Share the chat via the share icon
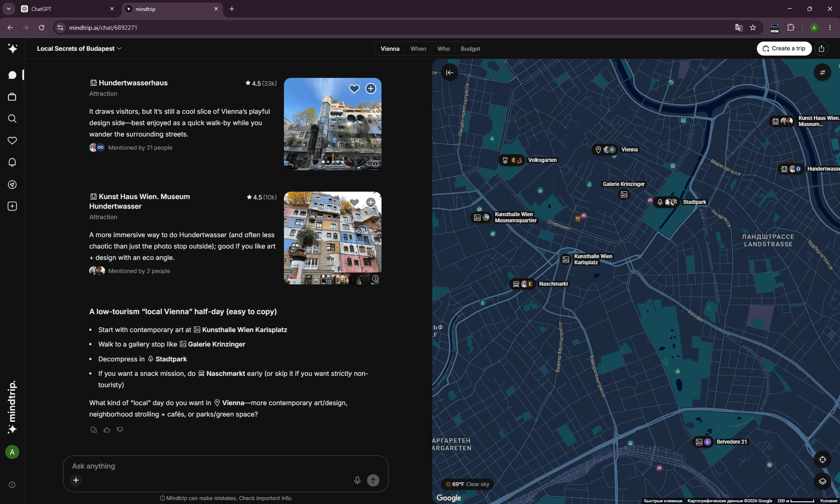The height and width of the screenshot is (504, 840). pos(822,49)
